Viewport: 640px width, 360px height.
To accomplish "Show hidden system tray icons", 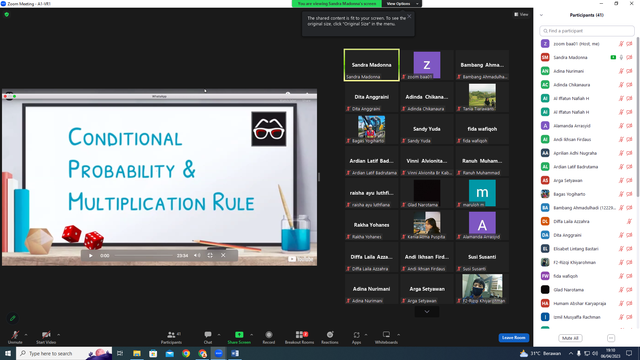I will [571, 353].
